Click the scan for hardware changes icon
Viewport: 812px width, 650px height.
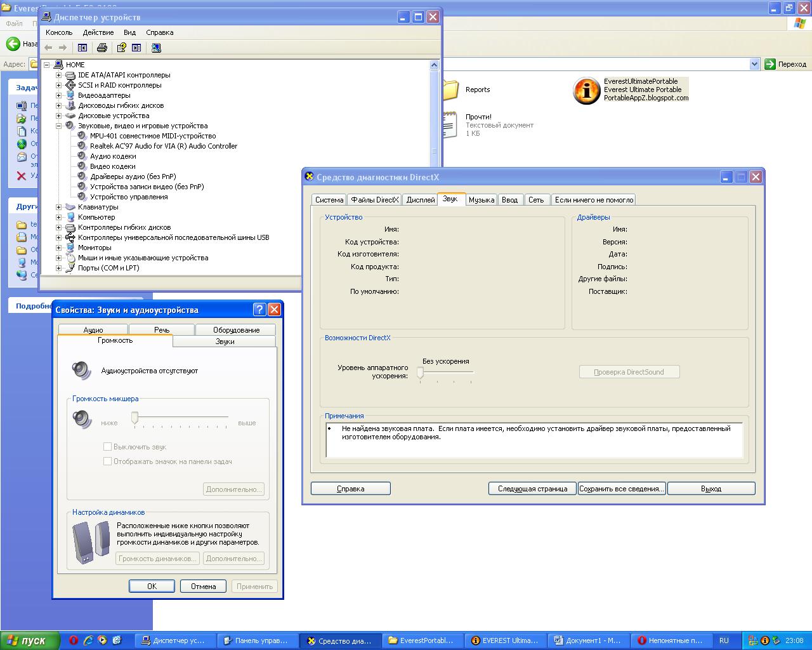tap(156, 48)
